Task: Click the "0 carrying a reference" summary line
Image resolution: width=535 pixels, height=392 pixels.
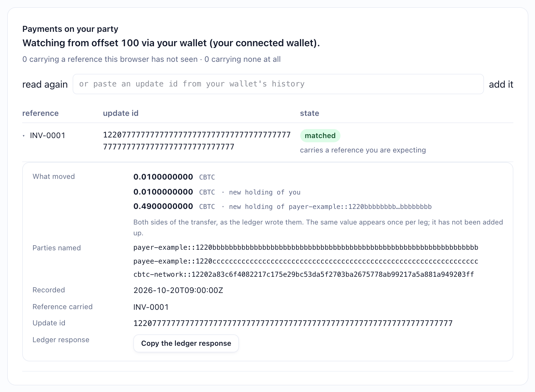Action: pos(151,59)
